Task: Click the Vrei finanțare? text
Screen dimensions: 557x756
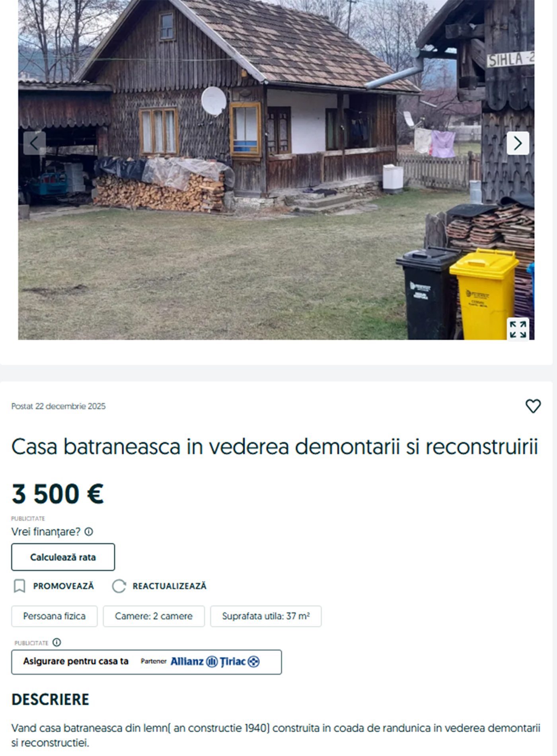Action: tap(46, 532)
